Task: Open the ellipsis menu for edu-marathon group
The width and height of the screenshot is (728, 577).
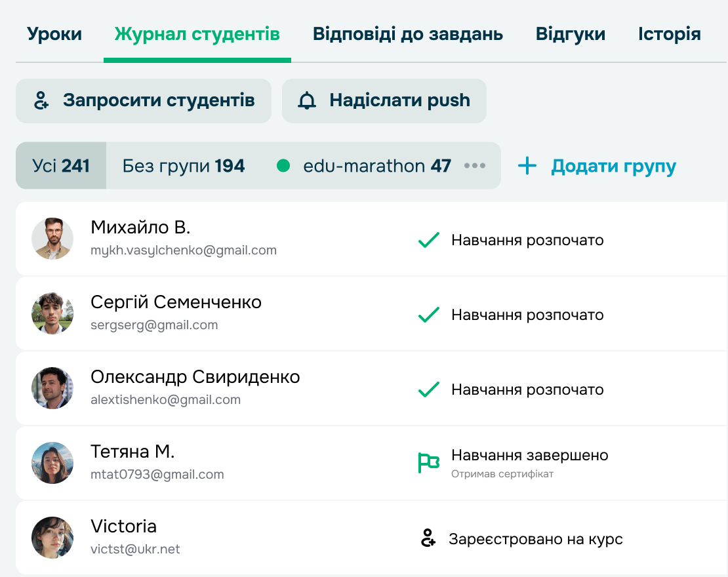Action: (x=474, y=166)
